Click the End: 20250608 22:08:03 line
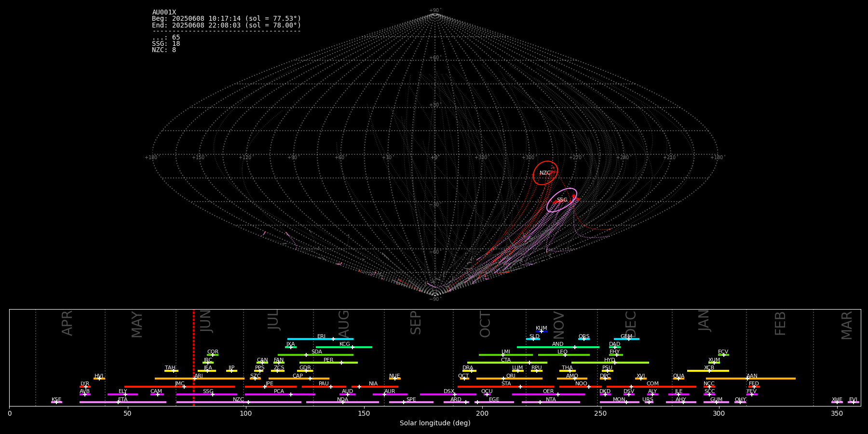The height and width of the screenshot is (434, 868). 227,25
